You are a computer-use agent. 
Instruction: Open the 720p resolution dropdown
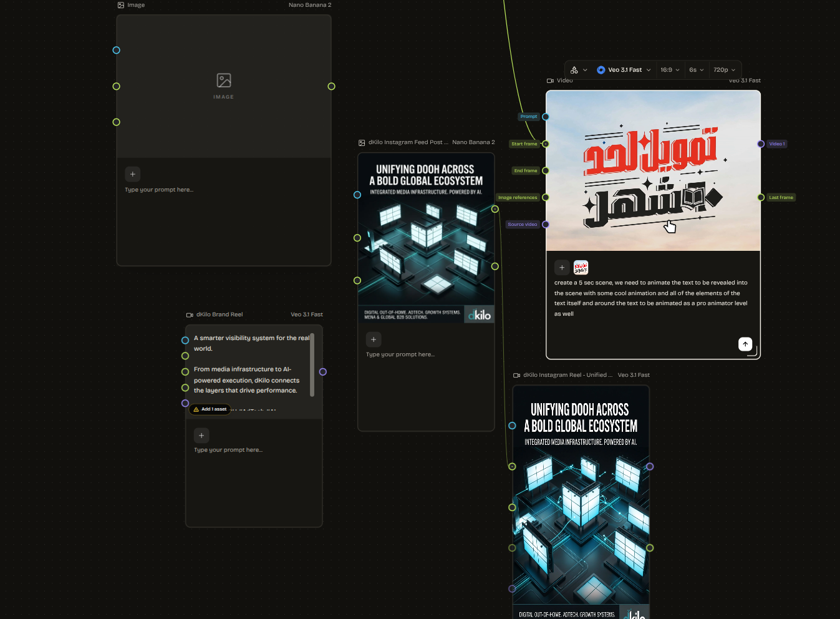[724, 70]
